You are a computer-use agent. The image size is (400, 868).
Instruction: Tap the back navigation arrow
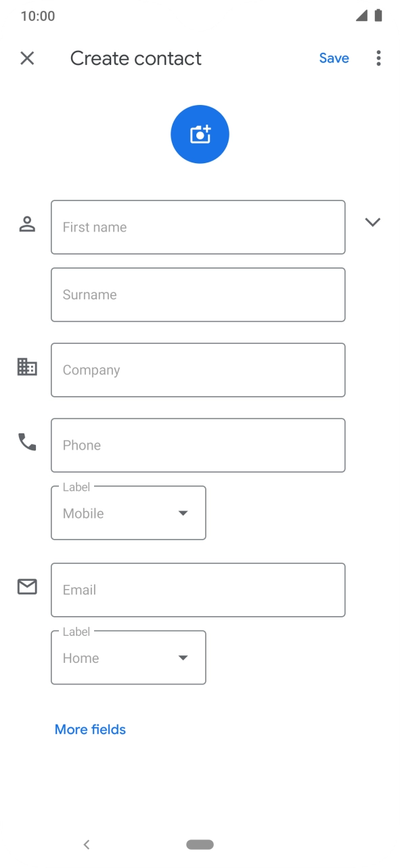[87, 844]
